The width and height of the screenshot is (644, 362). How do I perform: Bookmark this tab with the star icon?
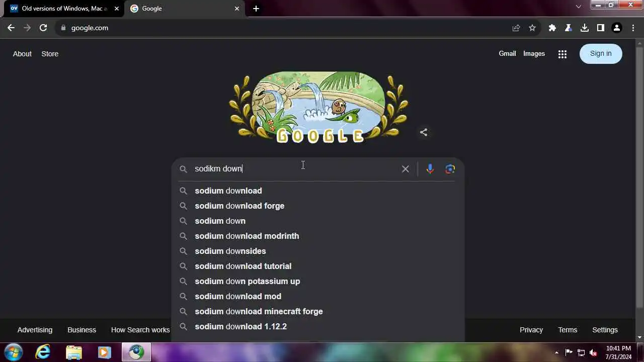(x=532, y=28)
